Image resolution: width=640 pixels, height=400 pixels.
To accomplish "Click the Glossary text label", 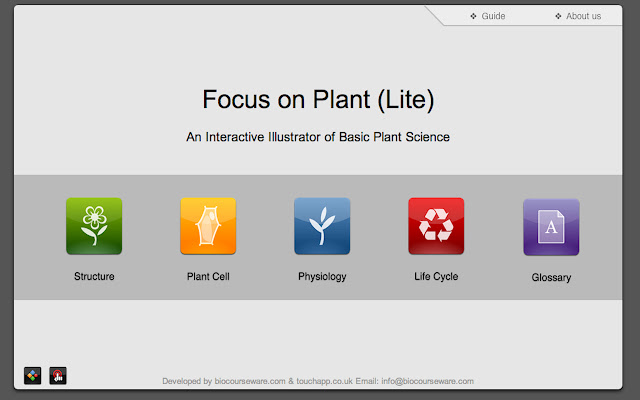I will (551, 277).
